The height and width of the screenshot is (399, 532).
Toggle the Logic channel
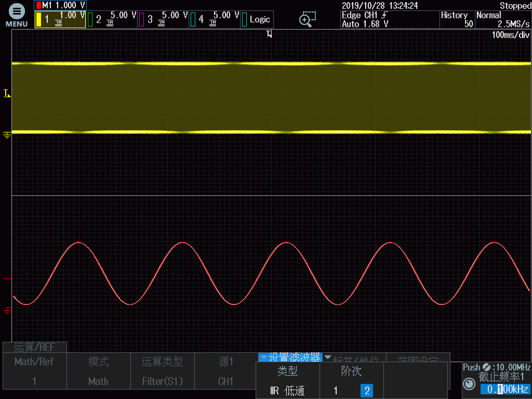coord(257,20)
